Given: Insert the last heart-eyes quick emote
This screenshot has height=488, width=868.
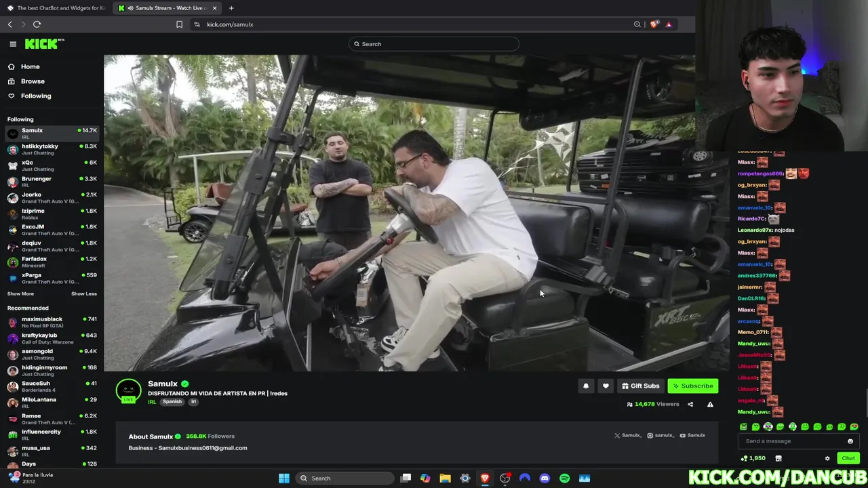Looking at the screenshot, I should [x=854, y=427].
